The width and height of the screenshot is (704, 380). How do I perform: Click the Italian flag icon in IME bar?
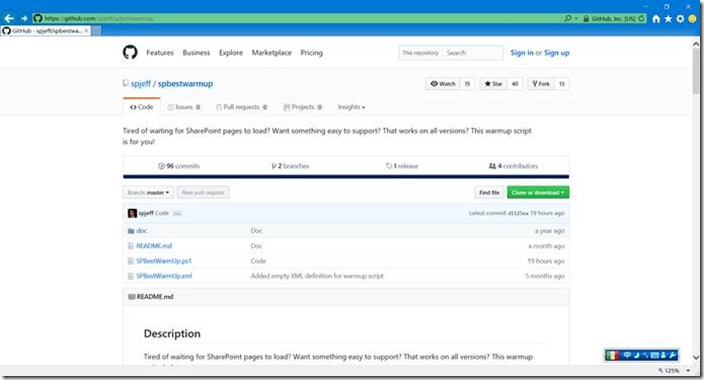pyautogui.click(x=612, y=355)
